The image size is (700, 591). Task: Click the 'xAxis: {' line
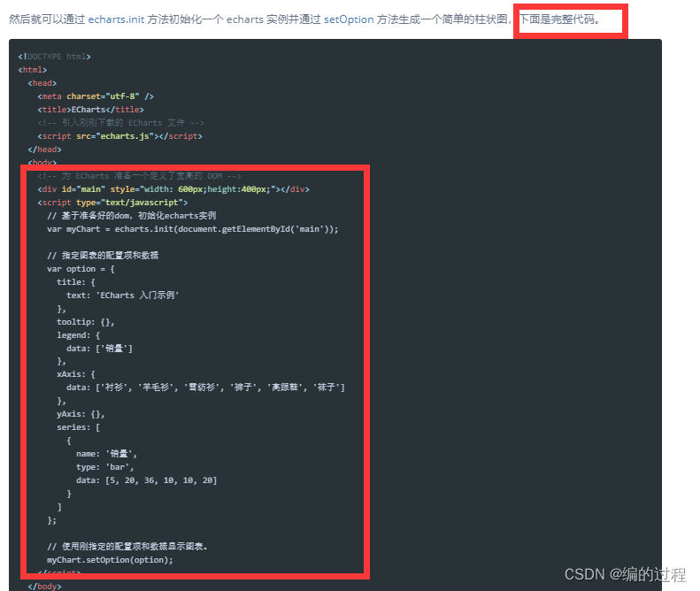click(76, 374)
